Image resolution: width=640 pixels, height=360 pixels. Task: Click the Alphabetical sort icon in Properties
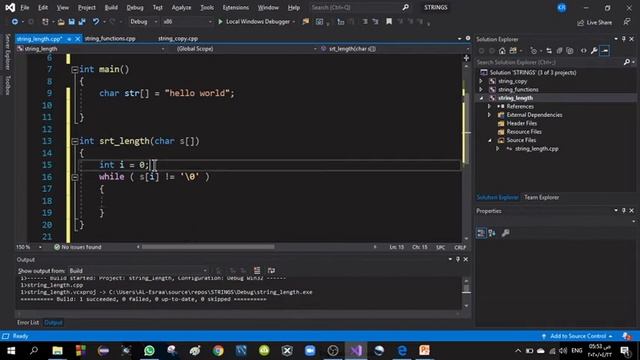[492, 233]
